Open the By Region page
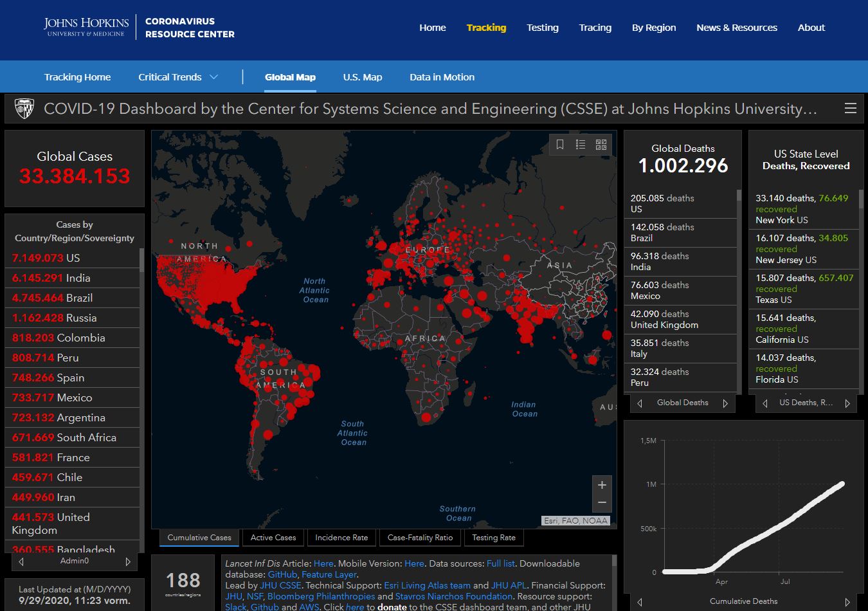868x611 pixels. (654, 28)
